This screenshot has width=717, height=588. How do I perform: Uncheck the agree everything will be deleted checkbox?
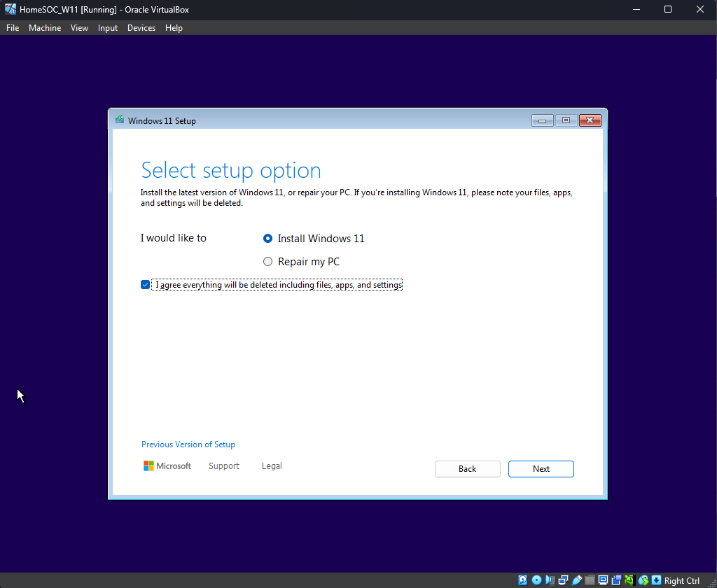(x=146, y=285)
